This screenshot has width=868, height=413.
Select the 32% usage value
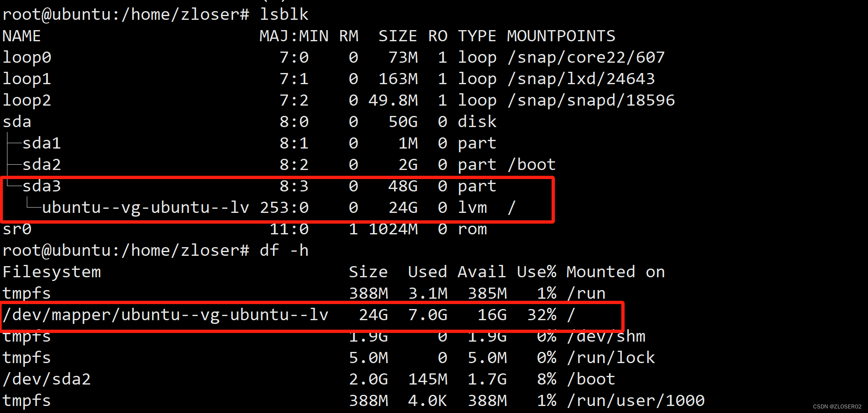[542, 315]
